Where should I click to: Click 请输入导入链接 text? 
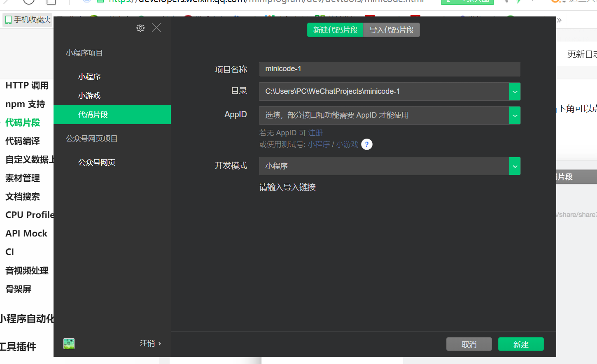tap(287, 188)
